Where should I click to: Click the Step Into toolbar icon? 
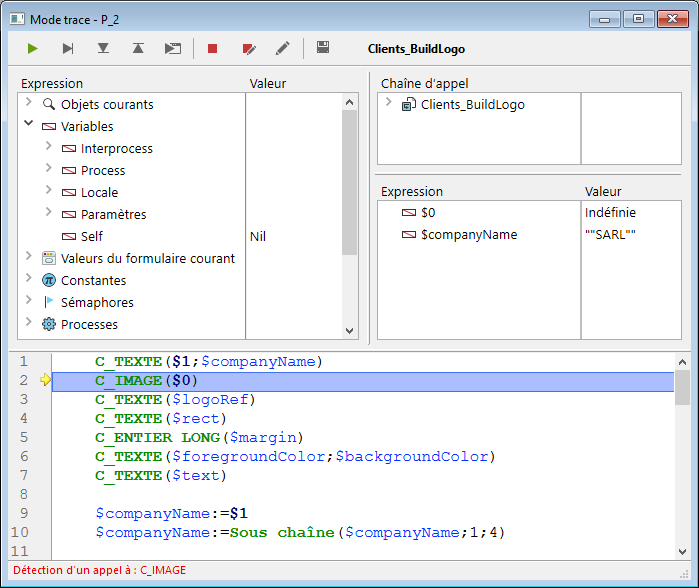(x=103, y=48)
